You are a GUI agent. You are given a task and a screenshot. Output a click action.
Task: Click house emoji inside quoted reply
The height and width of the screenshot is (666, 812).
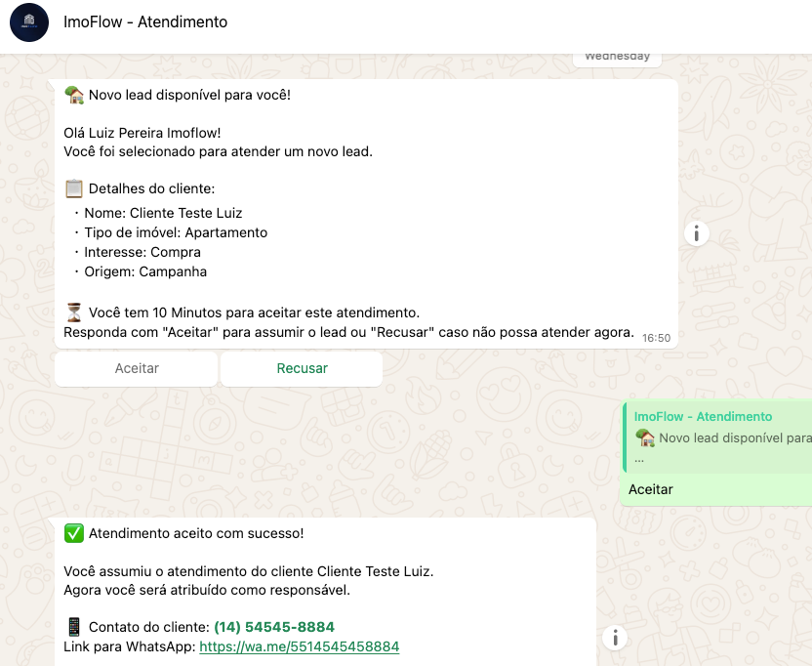pos(645,438)
